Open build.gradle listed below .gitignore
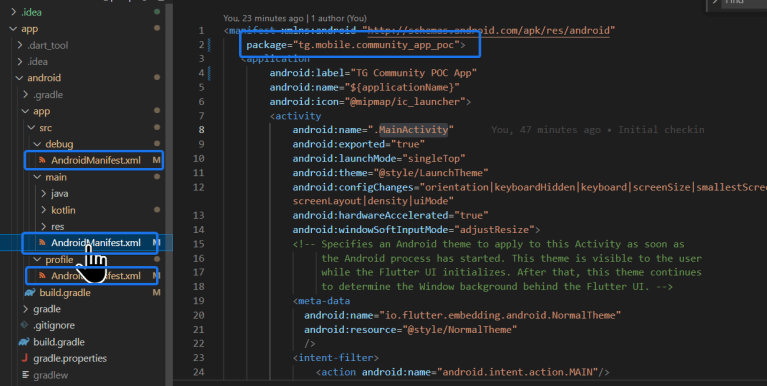Screen dimensions: 767x386 (59, 342)
